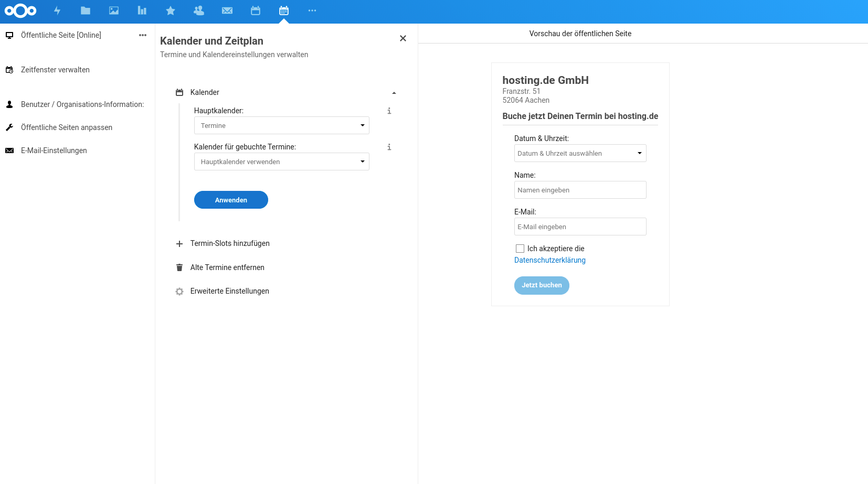Open Öffentliche Seite [Online] menu item
The image size is (868, 484).
click(61, 35)
